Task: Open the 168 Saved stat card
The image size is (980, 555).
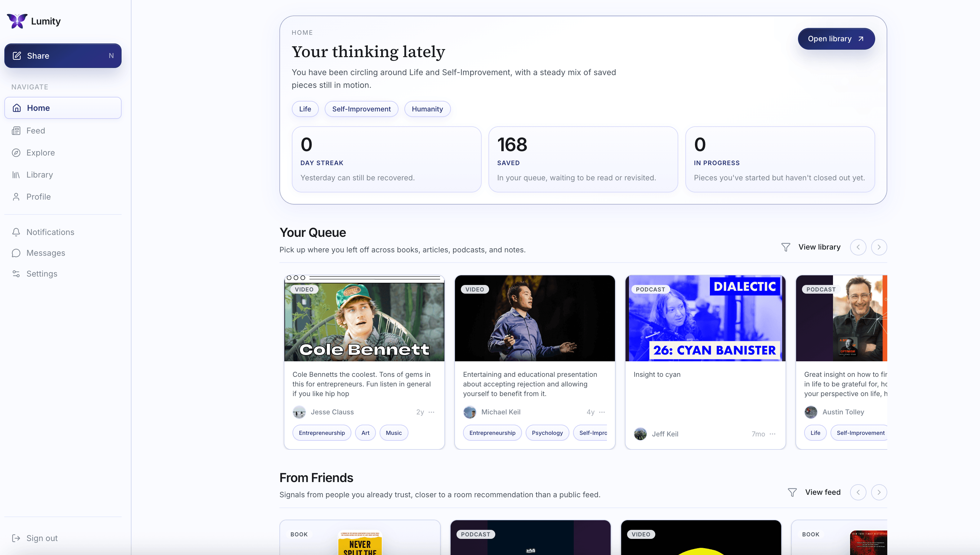Action: tap(583, 159)
